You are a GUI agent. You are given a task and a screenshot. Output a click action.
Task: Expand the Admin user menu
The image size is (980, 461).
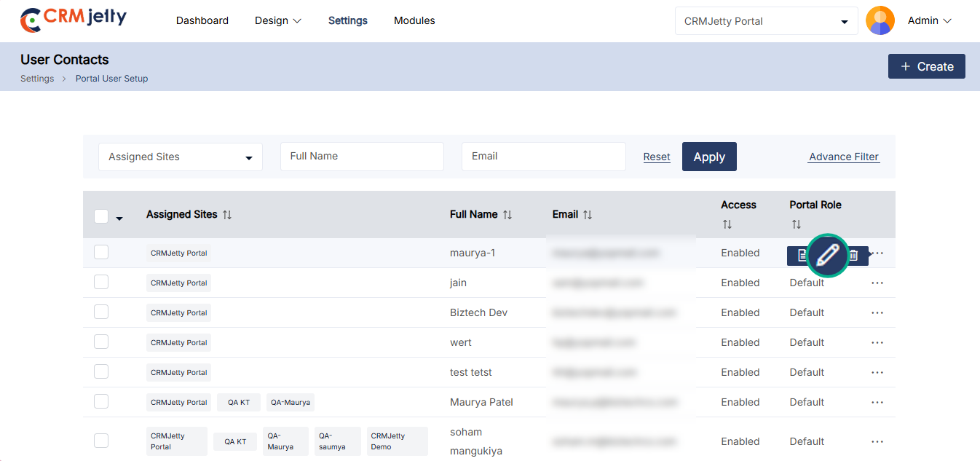point(930,21)
